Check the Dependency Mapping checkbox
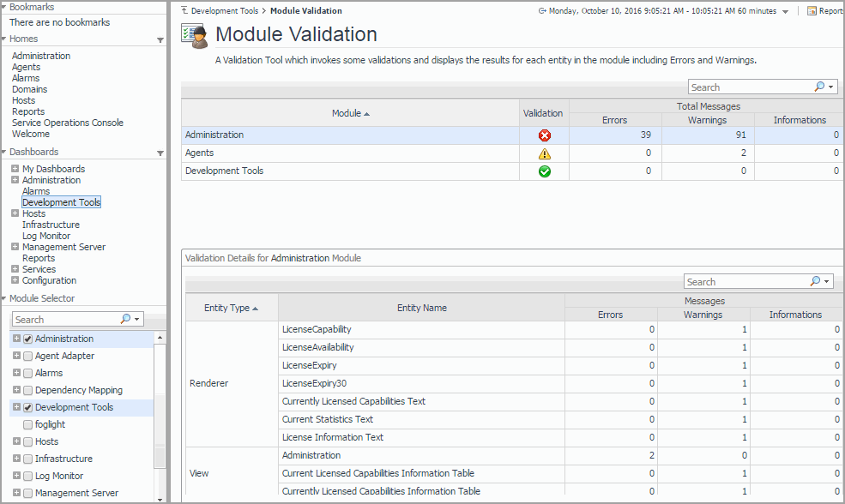The width and height of the screenshot is (845, 504). pos(28,391)
